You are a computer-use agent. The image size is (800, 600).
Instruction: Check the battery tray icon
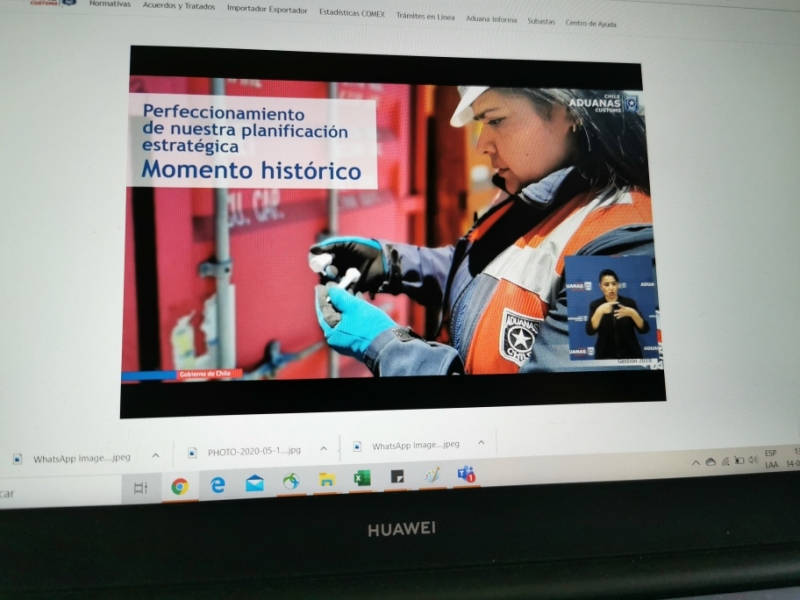pyautogui.click(x=739, y=461)
